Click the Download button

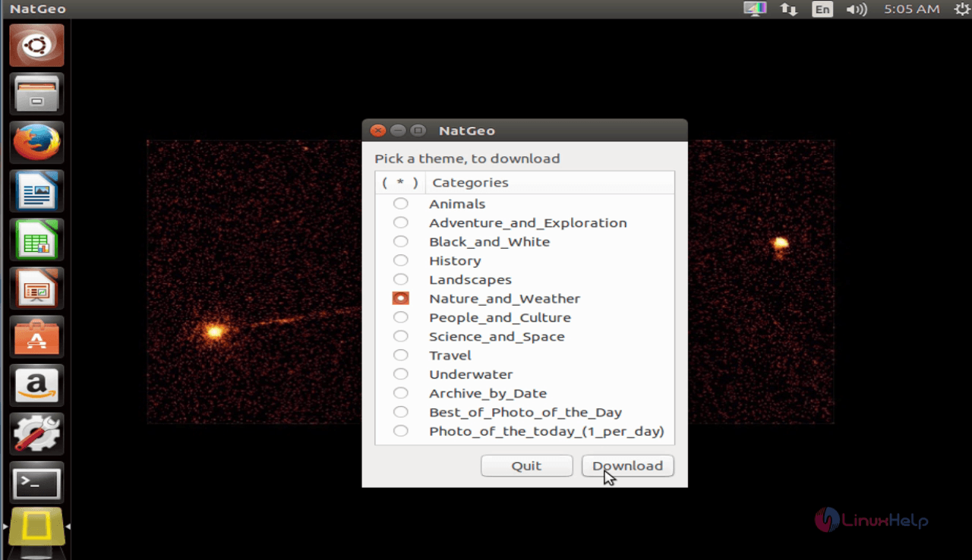point(627,466)
